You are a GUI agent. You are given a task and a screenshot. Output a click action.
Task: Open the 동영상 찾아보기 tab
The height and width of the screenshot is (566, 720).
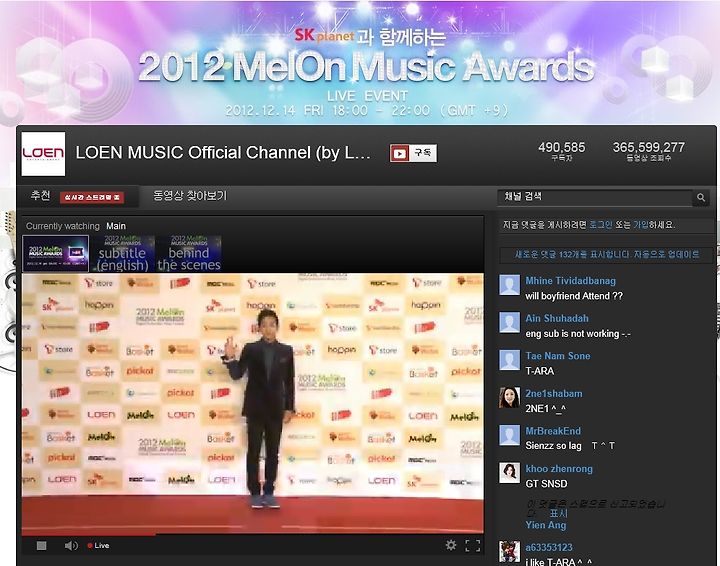(190, 196)
